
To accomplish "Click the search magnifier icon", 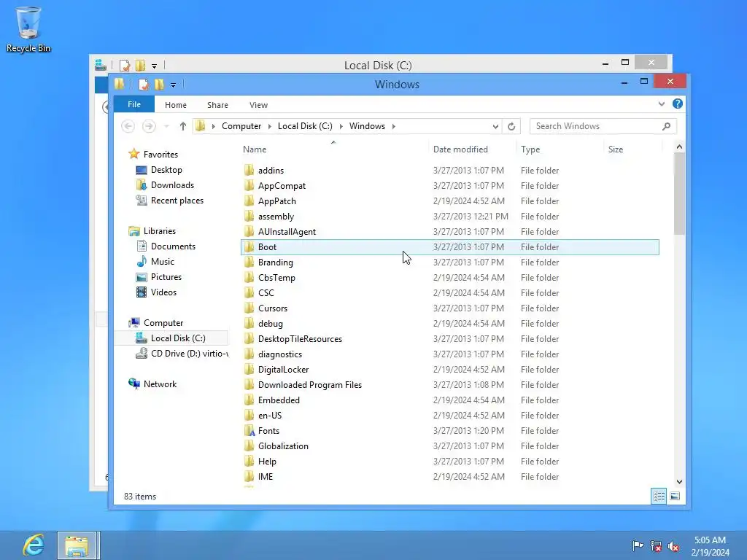I will pos(666,126).
